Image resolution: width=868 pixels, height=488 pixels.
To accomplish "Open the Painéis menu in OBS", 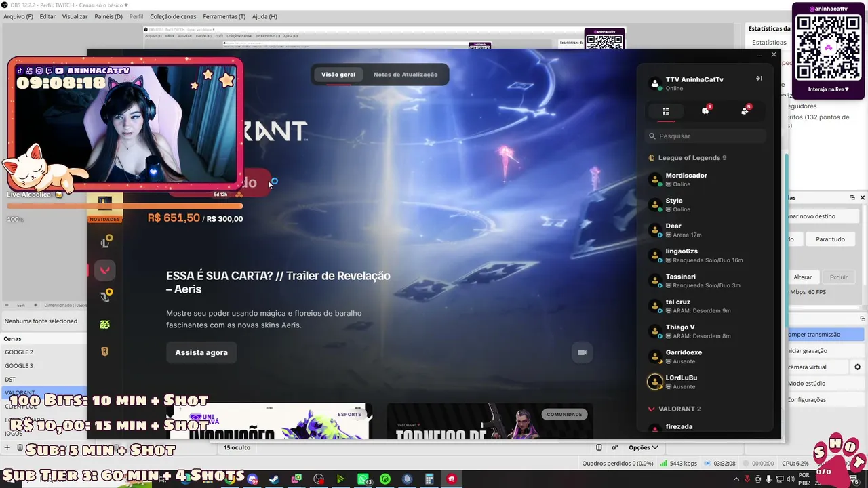I will (x=108, y=16).
